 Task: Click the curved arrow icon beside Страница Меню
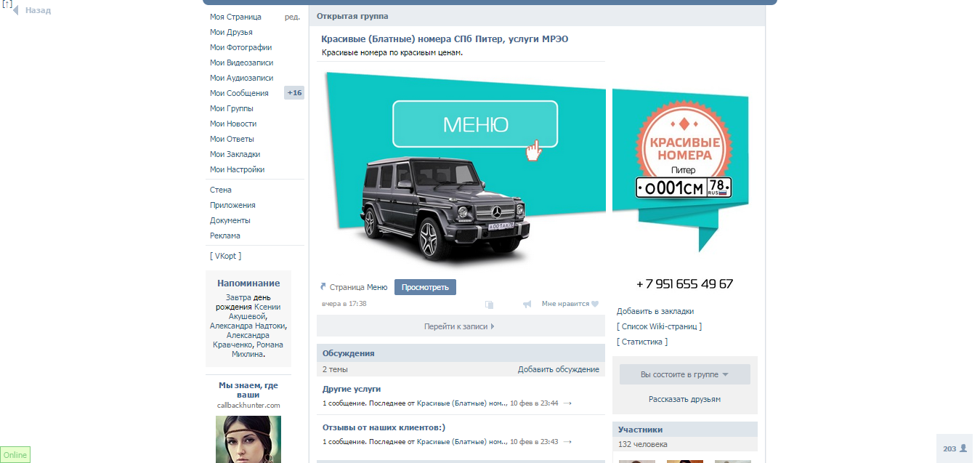[x=323, y=287]
